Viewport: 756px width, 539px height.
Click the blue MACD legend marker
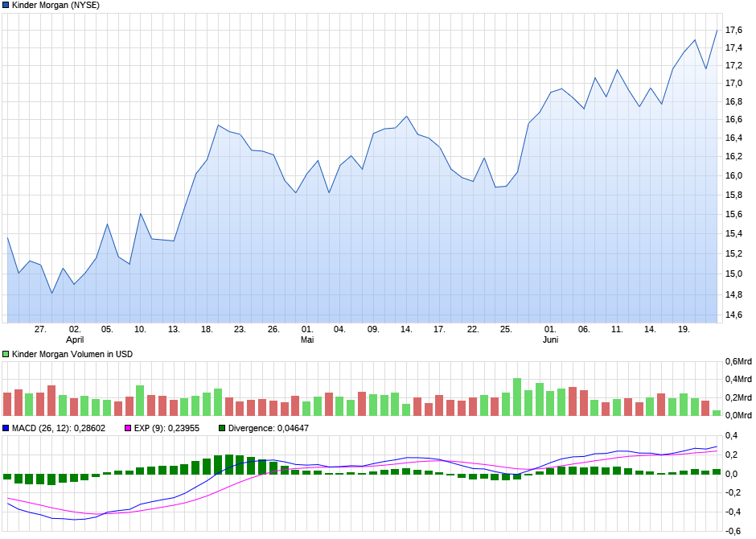click(7, 426)
